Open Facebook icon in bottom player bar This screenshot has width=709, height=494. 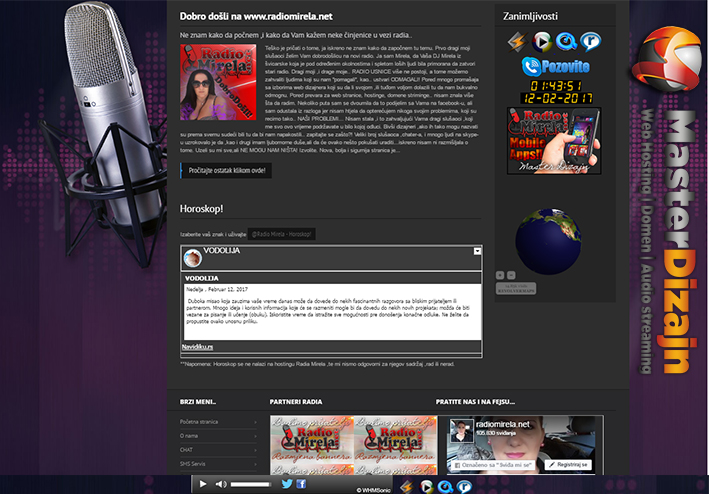tap(301, 484)
